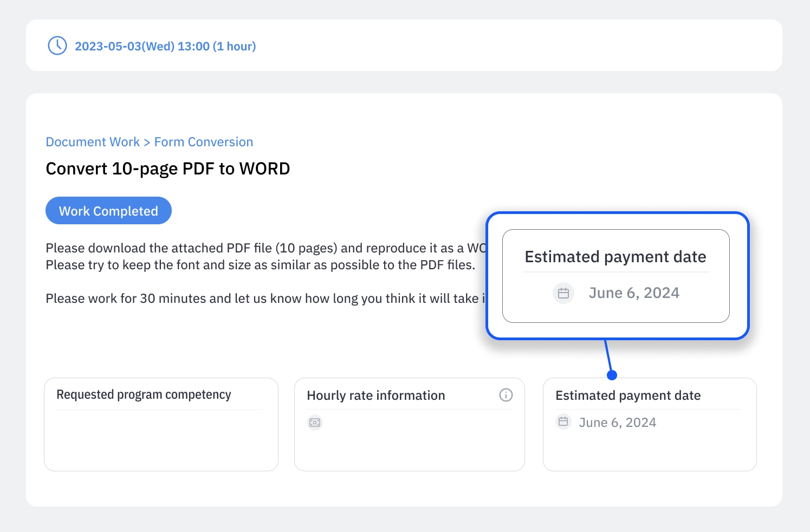Click the Estimated payment date heading in bottom card
The width and height of the screenshot is (810, 532).
(628, 395)
